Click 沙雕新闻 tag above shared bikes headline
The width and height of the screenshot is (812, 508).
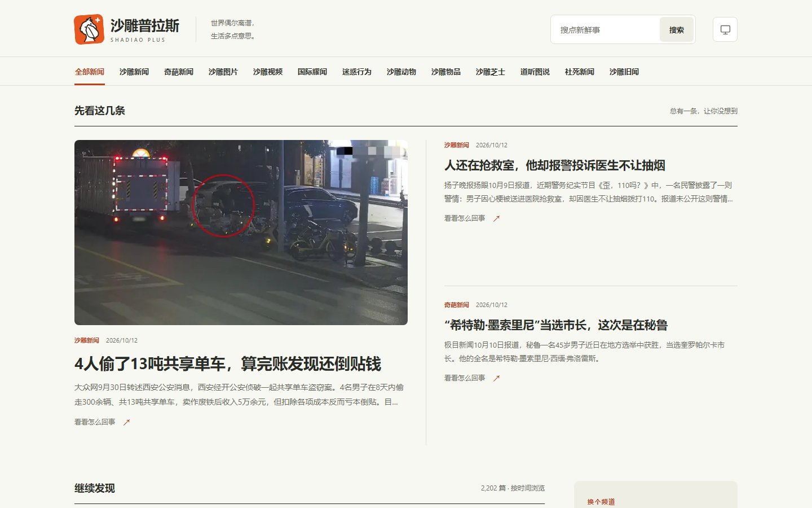click(x=87, y=340)
